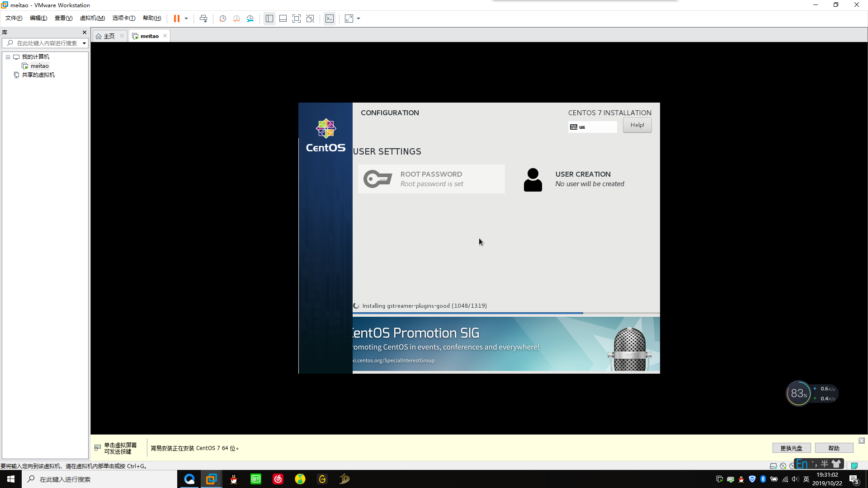Click the 更换光盘 button
Viewport: 868px width, 488px height.
(791, 448)
